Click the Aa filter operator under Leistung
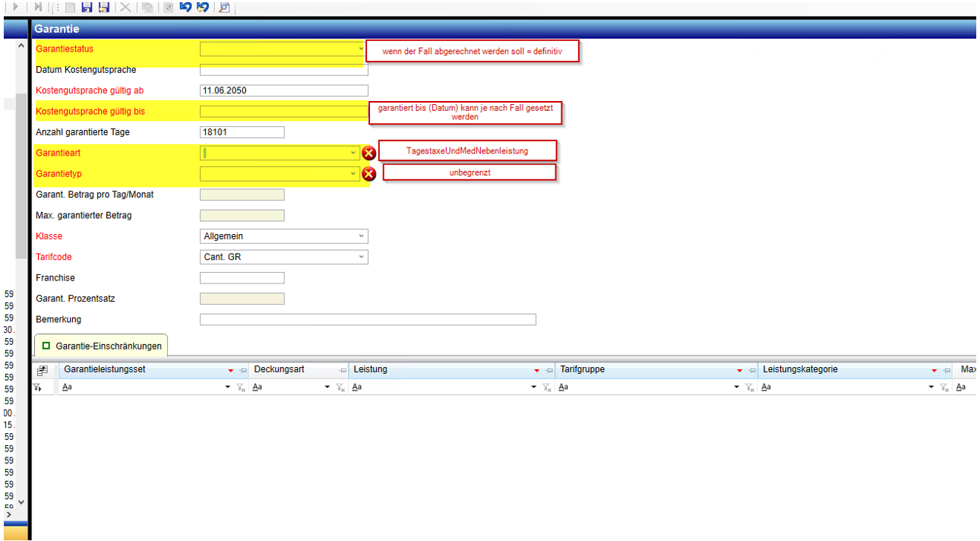Viewport: 980px width, 541px height. pos(357,388)
